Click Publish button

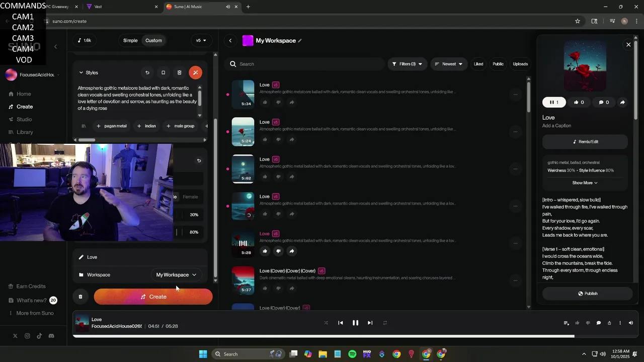pyautogui.click(x=587, y=294)
